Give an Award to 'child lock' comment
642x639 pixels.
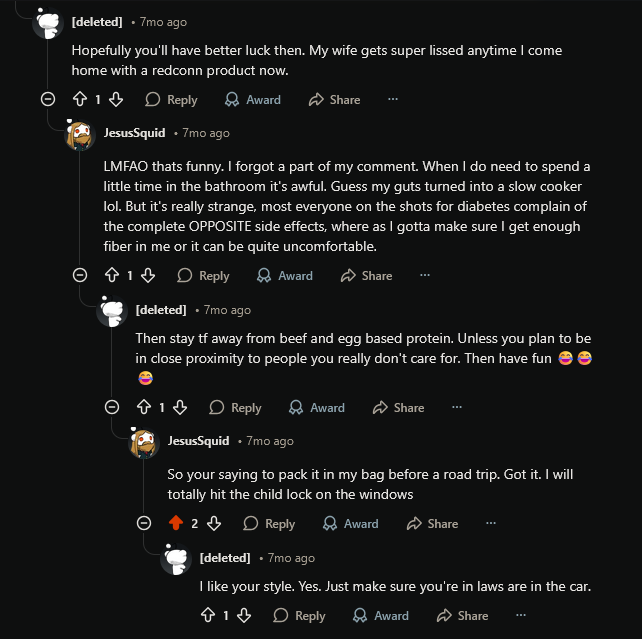coord(350,523)
